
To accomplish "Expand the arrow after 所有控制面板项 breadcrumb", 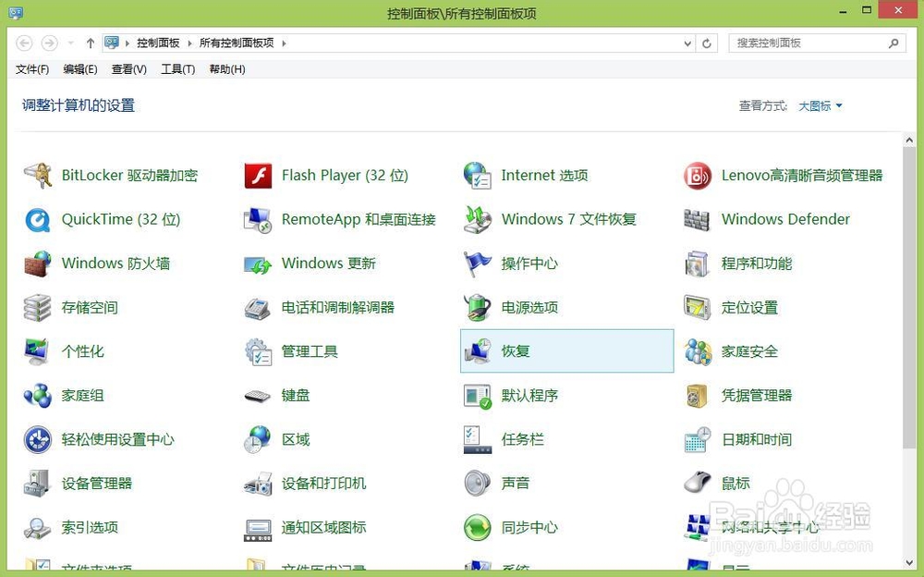I will 284,43.
